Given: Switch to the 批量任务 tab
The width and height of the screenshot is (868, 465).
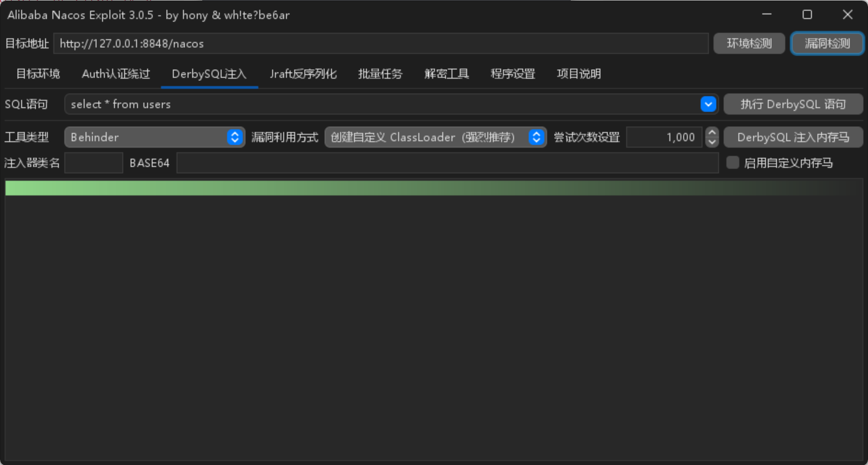Looking at the screenshot, I should 380,74.
